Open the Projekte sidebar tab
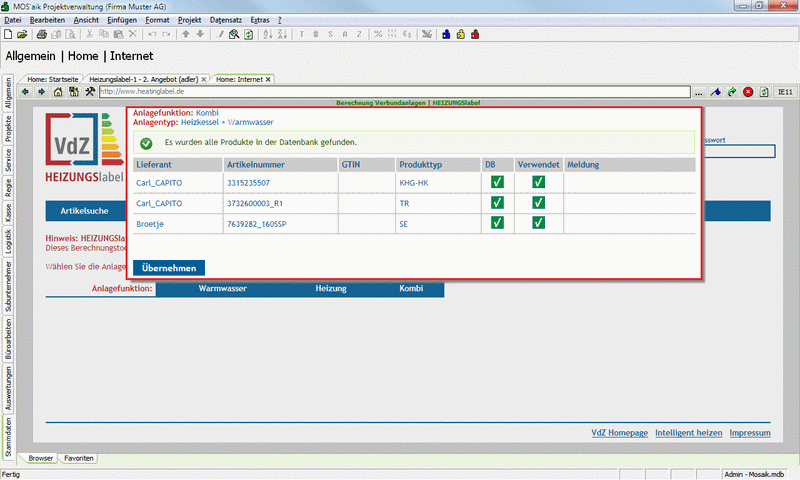The height and width of the screenshot is (480, 800). 8,128
